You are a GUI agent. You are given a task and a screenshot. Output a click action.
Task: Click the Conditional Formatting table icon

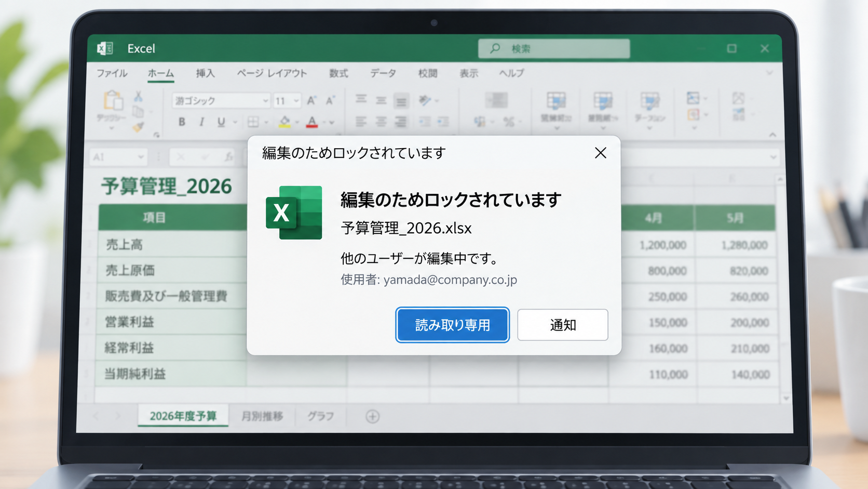pyautogui.click(x=556, y=101)
